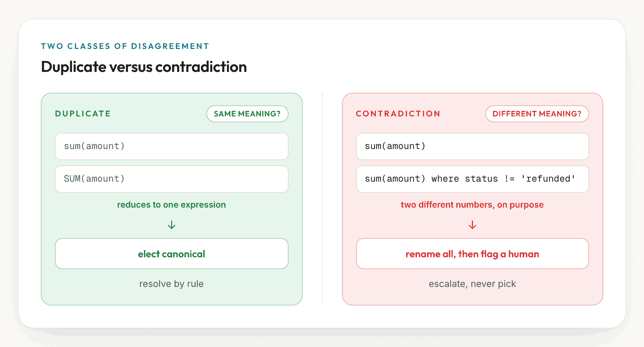The image size is (644, 347).
Task: Click the CONTRADICTION panel heading
Action: coord(398,114)
